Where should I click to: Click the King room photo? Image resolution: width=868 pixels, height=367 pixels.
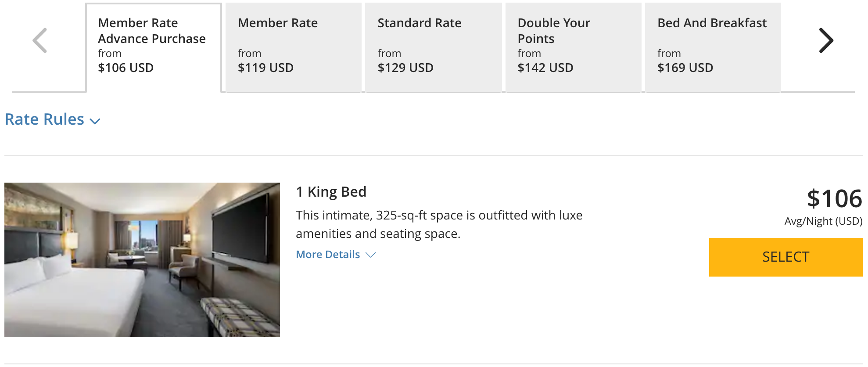142,260
